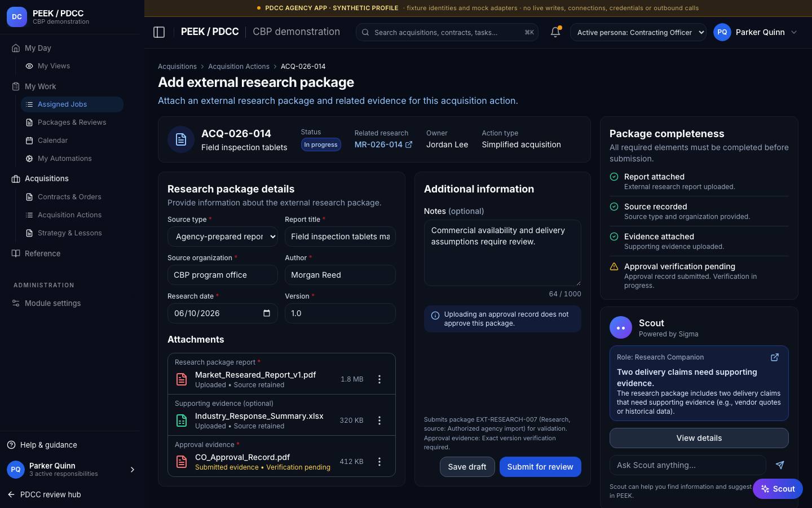Click the Market_Researed_Report_v1.pdf file icon

coord(182,379)
